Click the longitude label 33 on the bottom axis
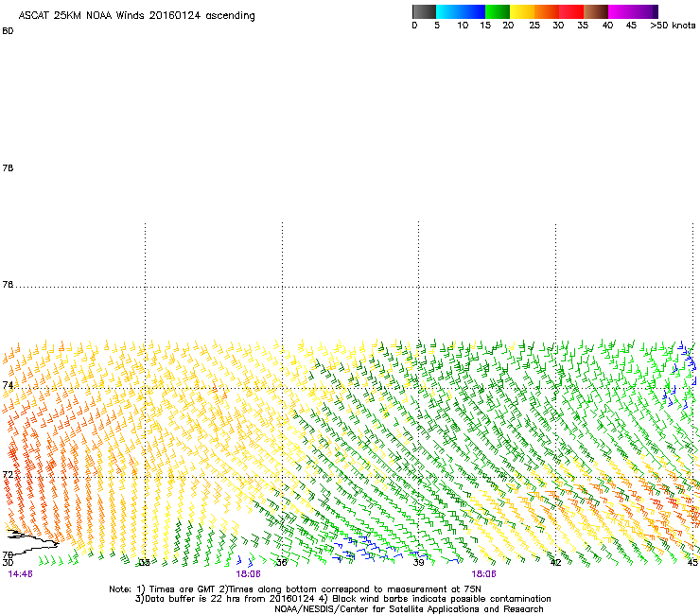The image size is (700, 615). [x=144, y=562]
